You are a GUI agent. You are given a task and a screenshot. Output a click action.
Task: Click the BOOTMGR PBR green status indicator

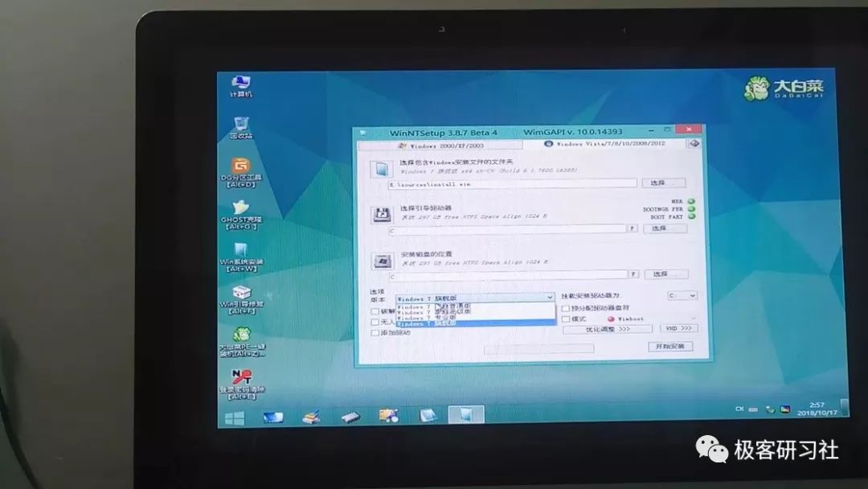(691, 209)
